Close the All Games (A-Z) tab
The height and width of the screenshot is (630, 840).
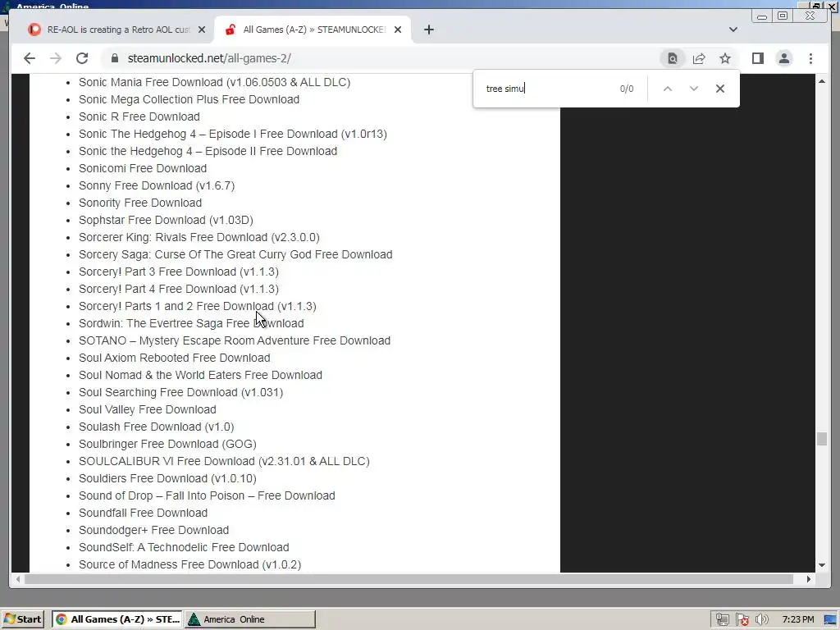point(398,30)
